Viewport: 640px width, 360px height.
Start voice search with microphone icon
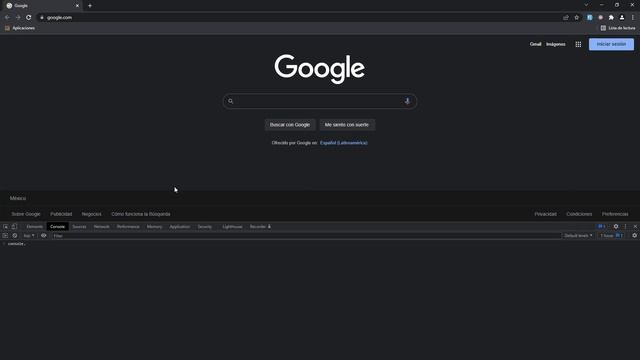pyautogui.click(x=407, y=101)
